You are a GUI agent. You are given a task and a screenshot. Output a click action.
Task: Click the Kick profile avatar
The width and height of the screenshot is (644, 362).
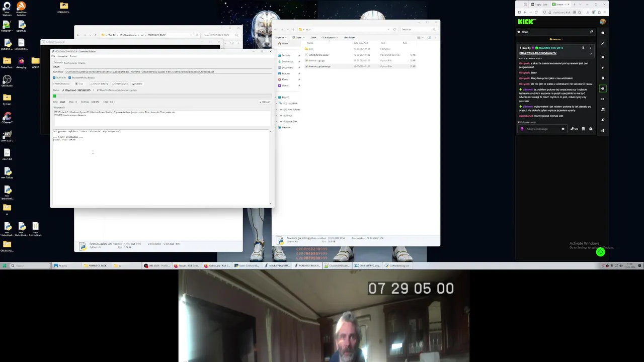[x=603, y=22]
